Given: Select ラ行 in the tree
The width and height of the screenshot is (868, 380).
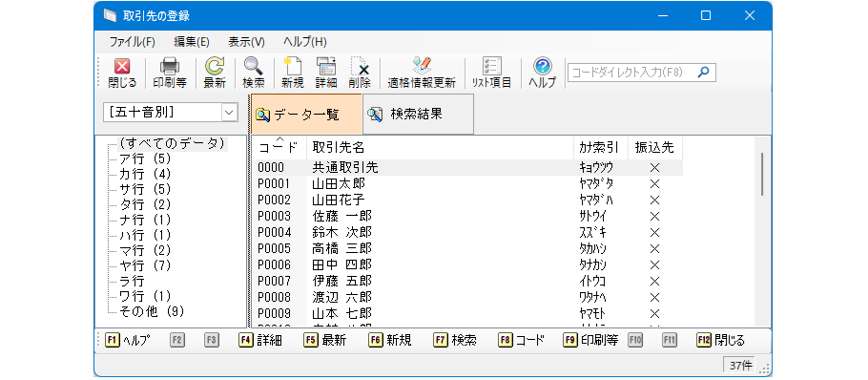Looking at the screenshot, I should pyautogui.click(x=132, y=281).
